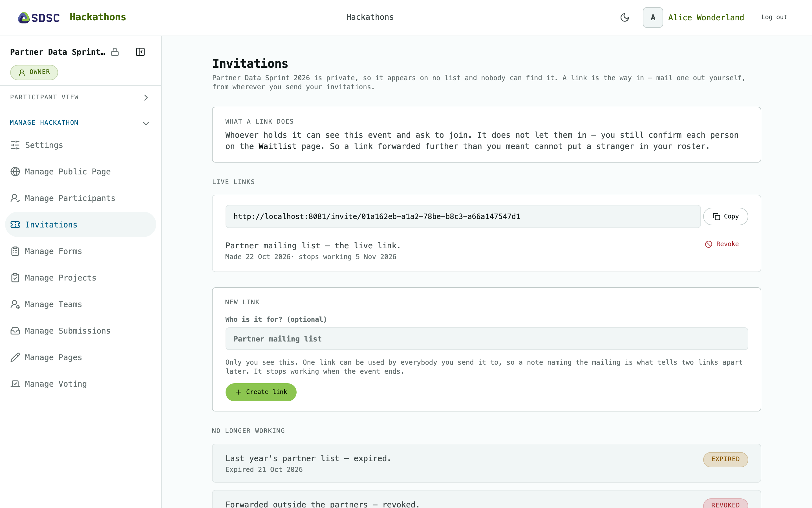The height and width of the screenshot is (508, 812).
Task: Go to Manage Teams
Action: pyautogui.click(x=81, y=305)
